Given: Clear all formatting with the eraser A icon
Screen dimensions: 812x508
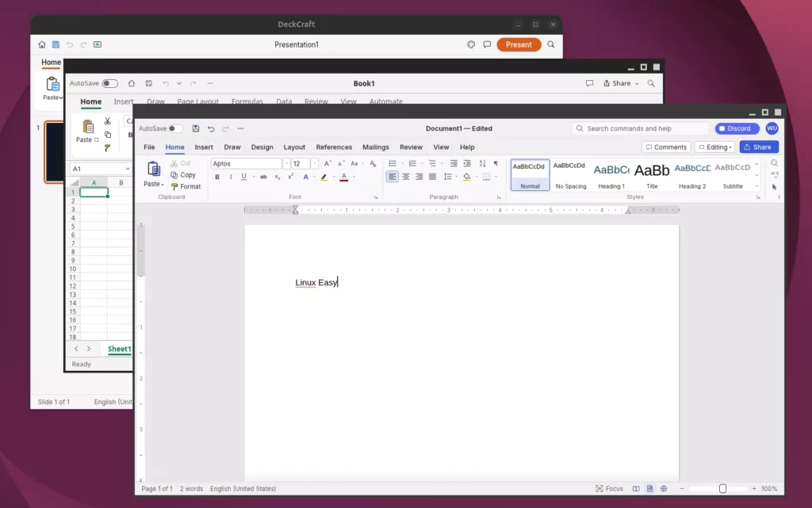Looking at the screenshot, I should click(373, 163).
